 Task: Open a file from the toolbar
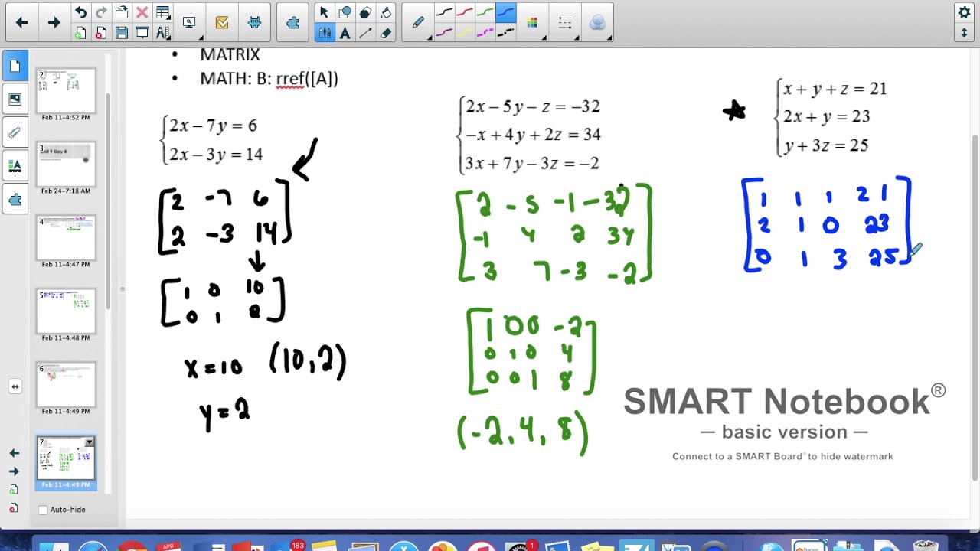tap(122, 13)
